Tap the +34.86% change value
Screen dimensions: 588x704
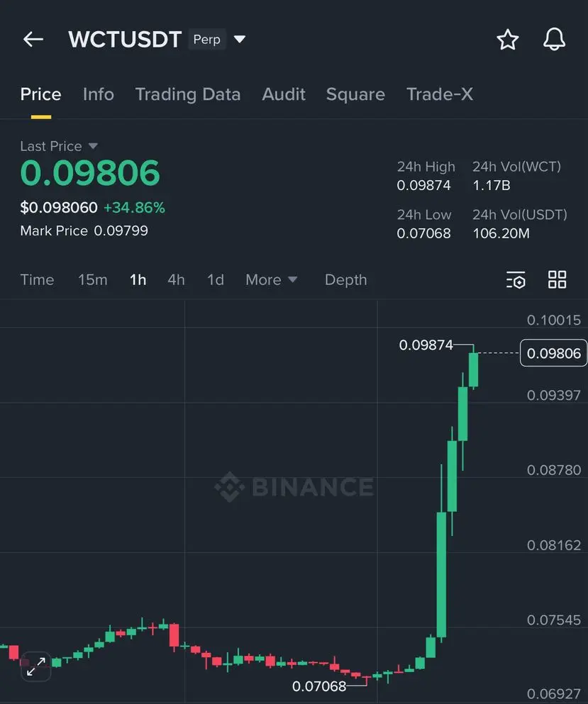pos(134,208)
